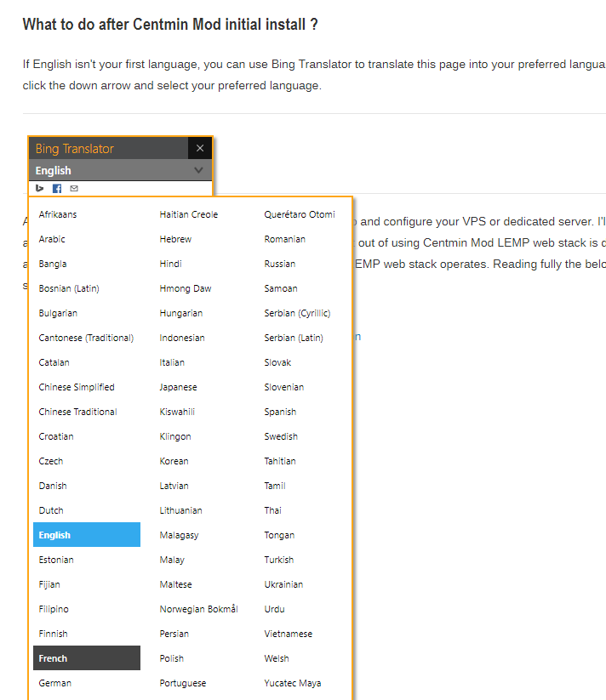Choose German language
The width and height of the screenshot is (606, 700).
[x=55, y=683]
